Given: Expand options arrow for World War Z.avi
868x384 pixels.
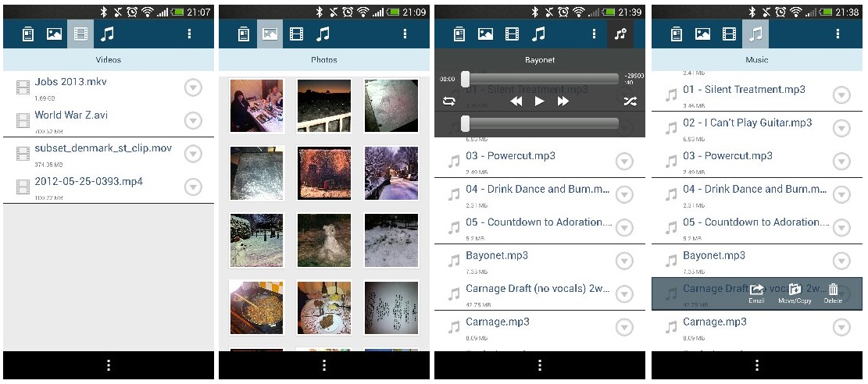Looking at the screenshot, I should 193,121.
